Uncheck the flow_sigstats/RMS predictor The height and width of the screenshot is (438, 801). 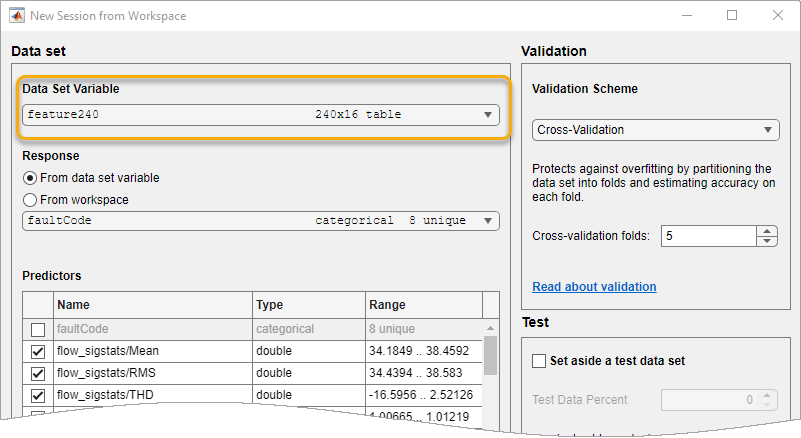[38, 374]
